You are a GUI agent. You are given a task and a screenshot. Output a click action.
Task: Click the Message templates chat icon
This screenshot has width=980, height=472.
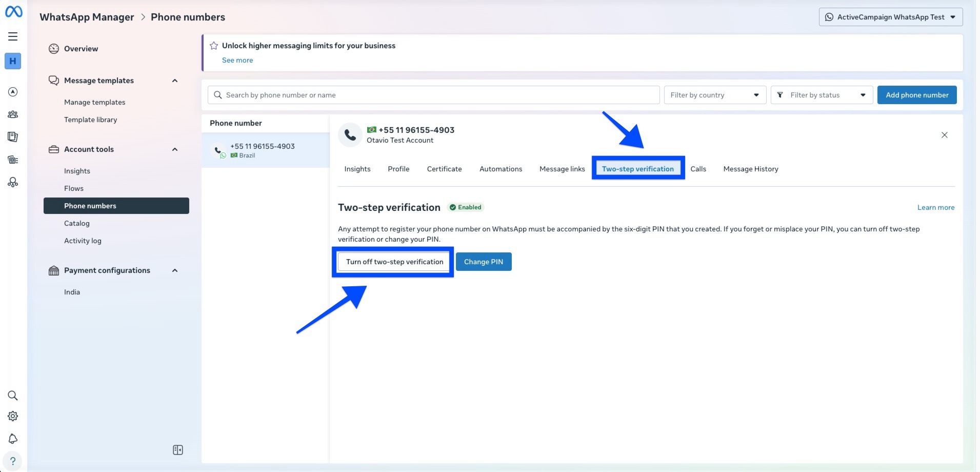coord(54,81)
